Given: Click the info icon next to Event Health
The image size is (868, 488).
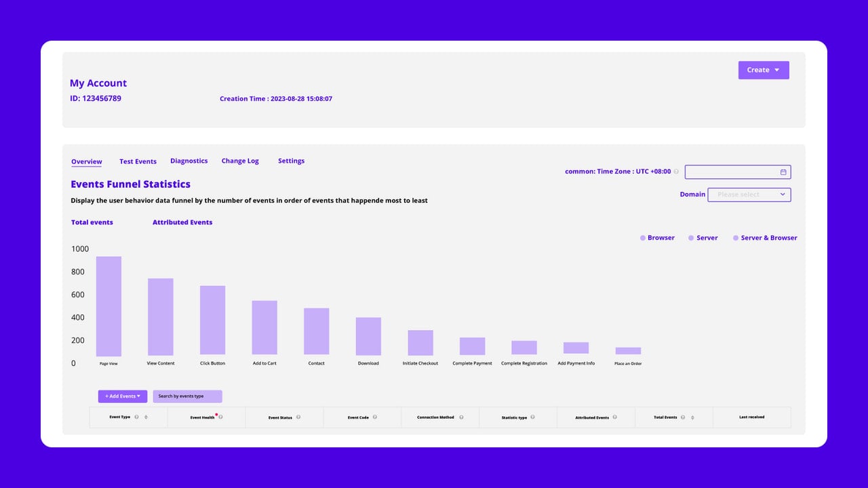Looking at the screenshot, I should coord(220,418).
